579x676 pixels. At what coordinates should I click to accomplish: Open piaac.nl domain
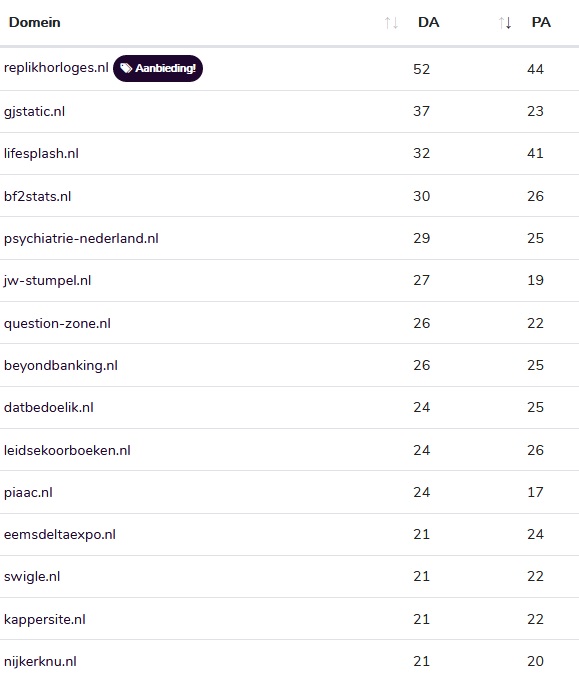(x=28, y=493)
